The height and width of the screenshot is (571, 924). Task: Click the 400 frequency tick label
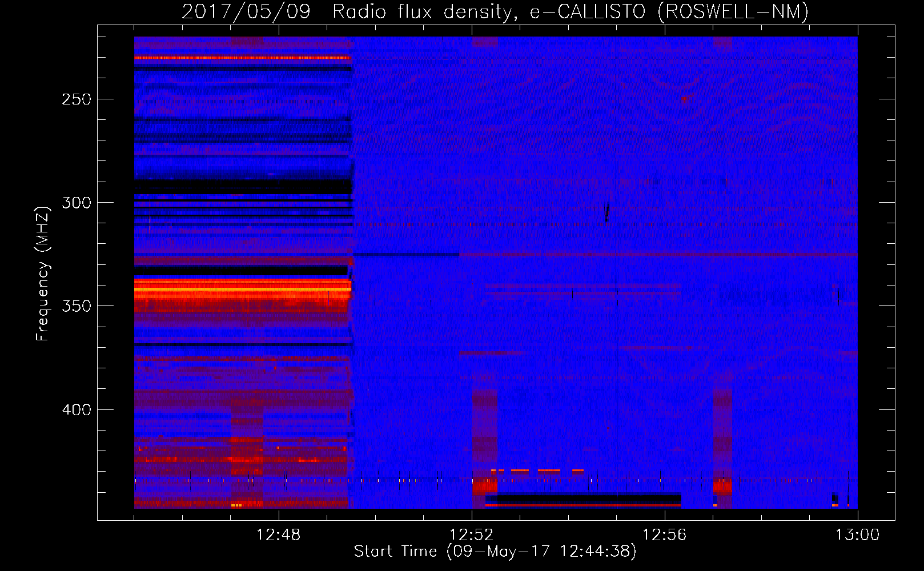77,410
